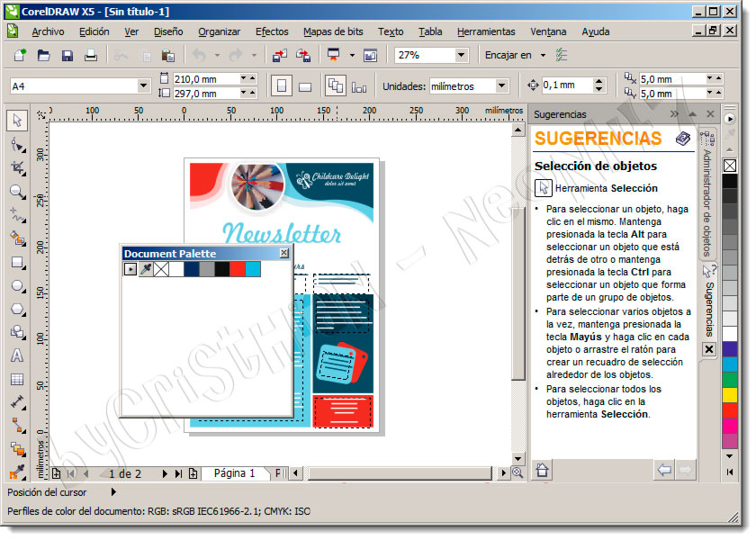
Task: Close the Document Palette window
Action: [284, 253]
